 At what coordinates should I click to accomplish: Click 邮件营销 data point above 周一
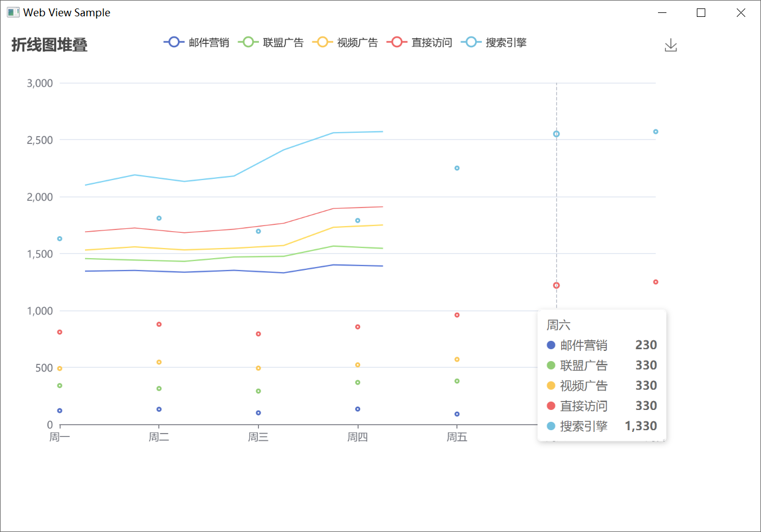click(x=60, y=411)
